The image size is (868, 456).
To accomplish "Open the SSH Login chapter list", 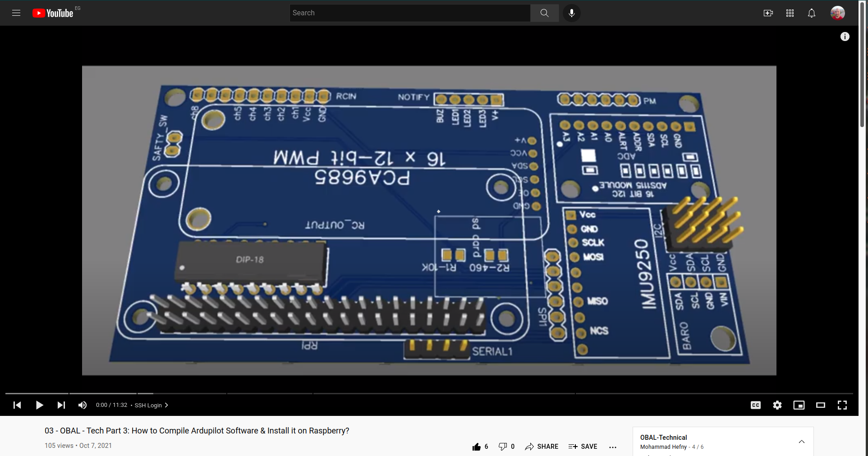I will (152, 405).
